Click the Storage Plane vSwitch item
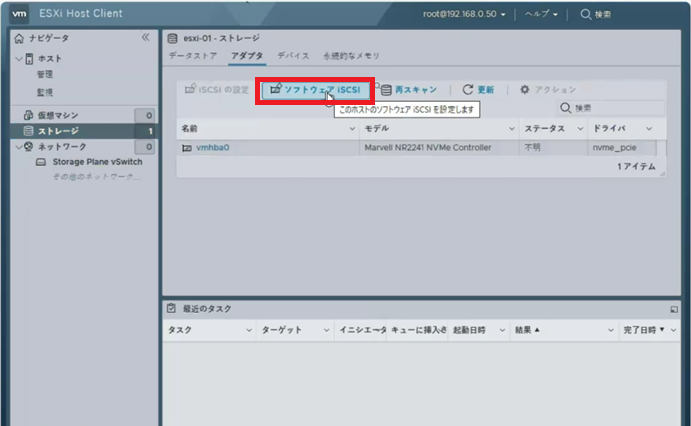 95,161
